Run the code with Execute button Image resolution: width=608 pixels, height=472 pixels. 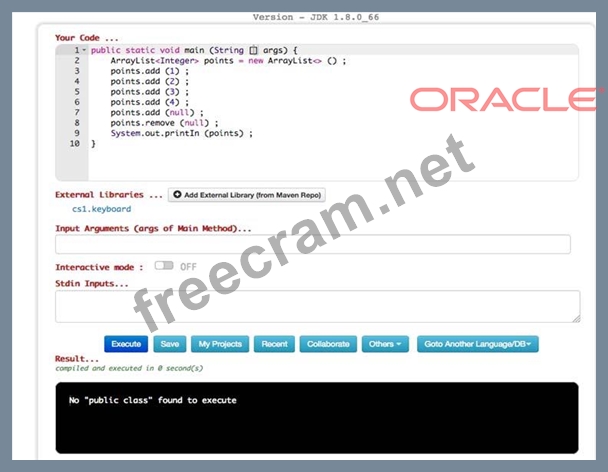(x=126, y=344)
